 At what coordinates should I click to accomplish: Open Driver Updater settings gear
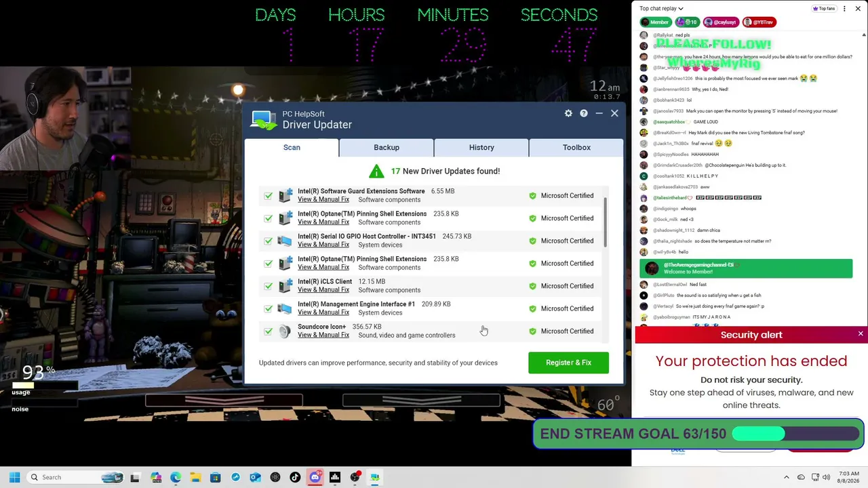[x=568, y=113]
